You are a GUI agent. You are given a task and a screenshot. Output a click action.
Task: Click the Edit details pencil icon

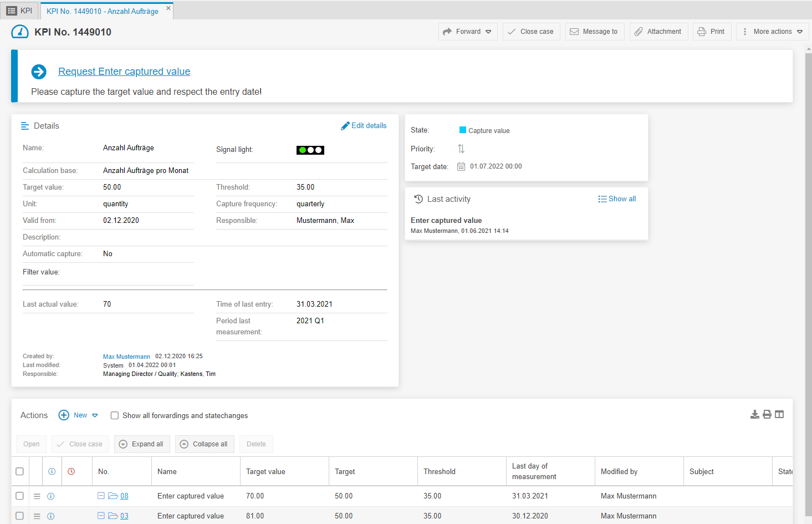pos(345,126)
